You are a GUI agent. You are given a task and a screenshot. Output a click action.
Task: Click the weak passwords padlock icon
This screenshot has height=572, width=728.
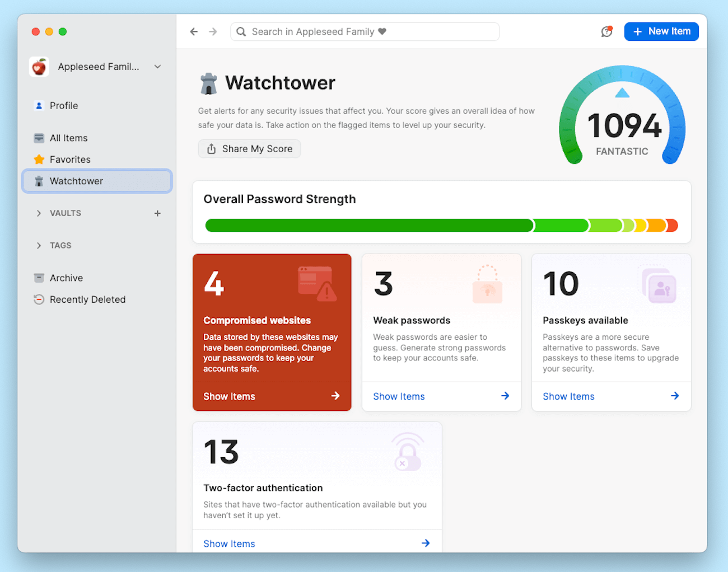(x=488, y=283)
